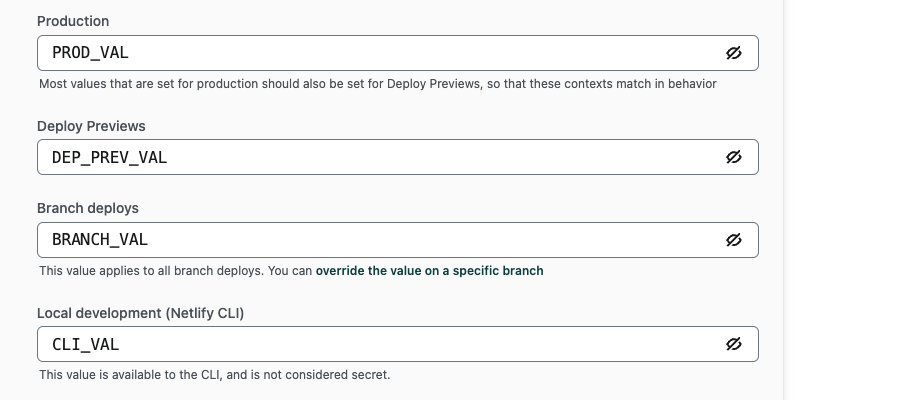
Task: Reveal the Deploy Previews secret value
Action: (x=733, y=157)
